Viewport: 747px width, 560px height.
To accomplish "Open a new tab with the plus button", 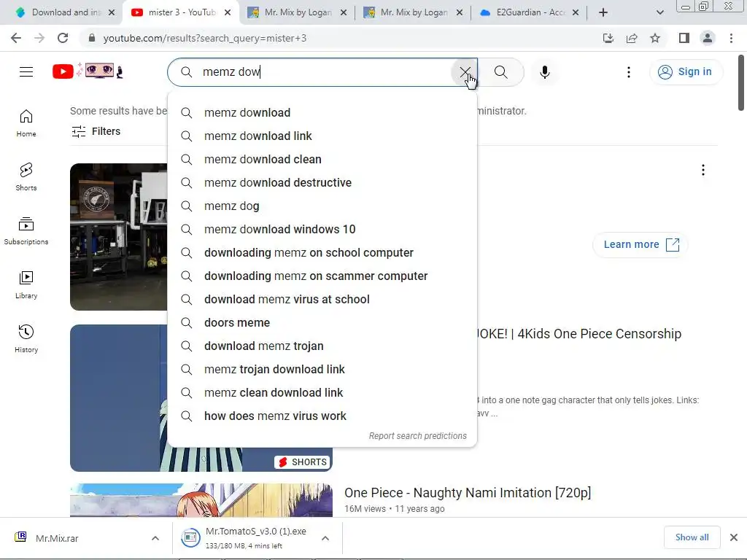I will (603, 12).
